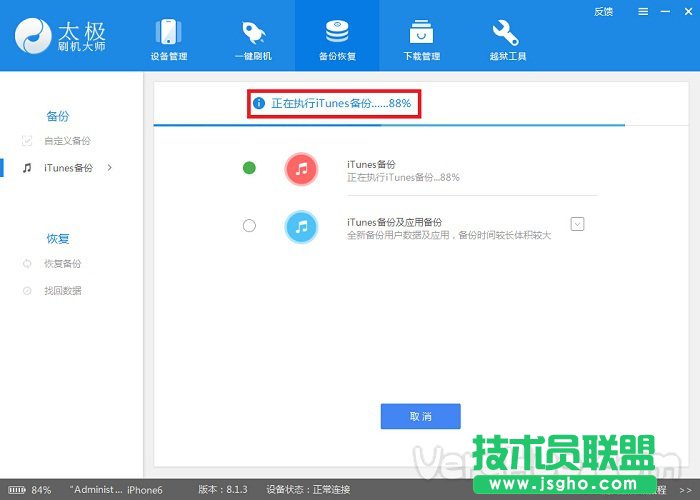The width and height of the screenshot is (700, 500).
Task: Click the music note icon beside iTunes备份 in sidebar
Action: click(x=27, y=168)
